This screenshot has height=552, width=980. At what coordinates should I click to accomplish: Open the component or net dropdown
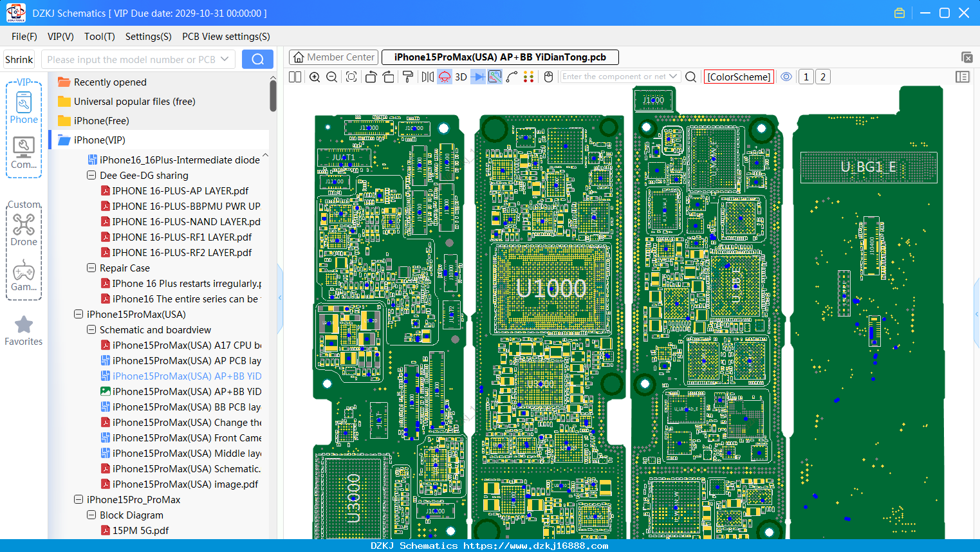(673, 77)
